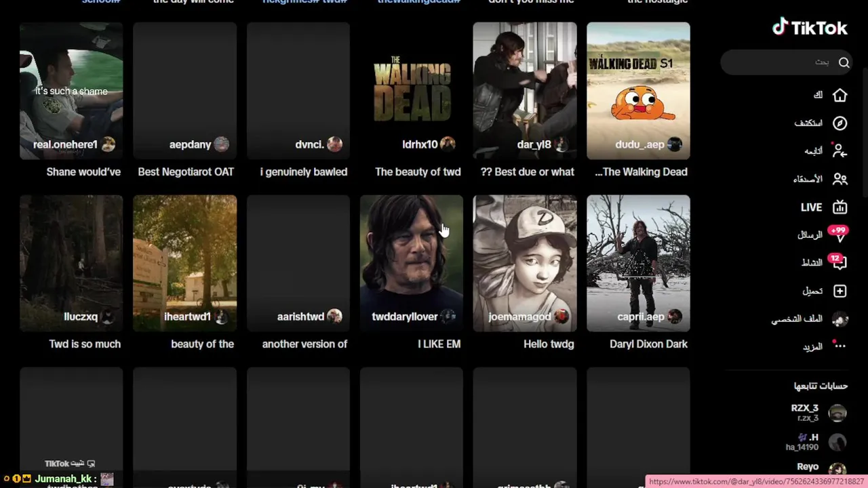
Task: Click caprii.aep avatar icon
Action: coord(675,317)
